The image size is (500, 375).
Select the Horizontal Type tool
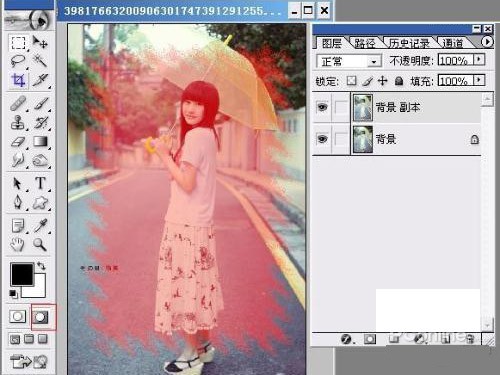pyautogui.click(x=40, y=183)
